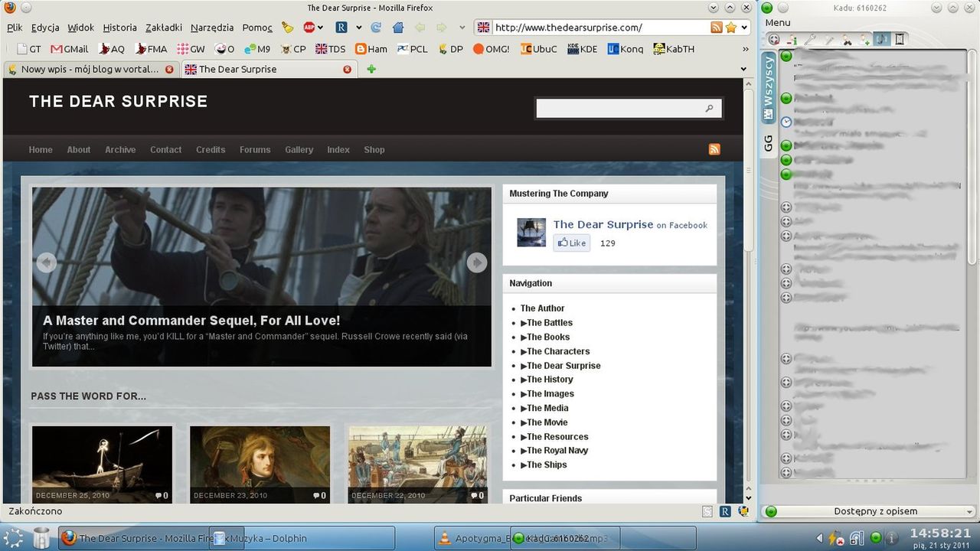Open Kadu configuration wrench icon
Viewport: 980px width, 551px height.
click(x=811, y=39)
